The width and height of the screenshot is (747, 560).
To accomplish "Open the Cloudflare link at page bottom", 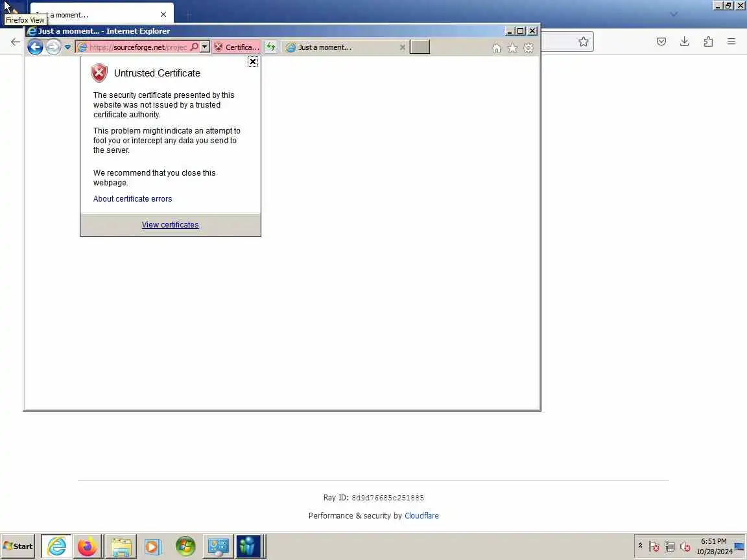I will click(421, 516).
